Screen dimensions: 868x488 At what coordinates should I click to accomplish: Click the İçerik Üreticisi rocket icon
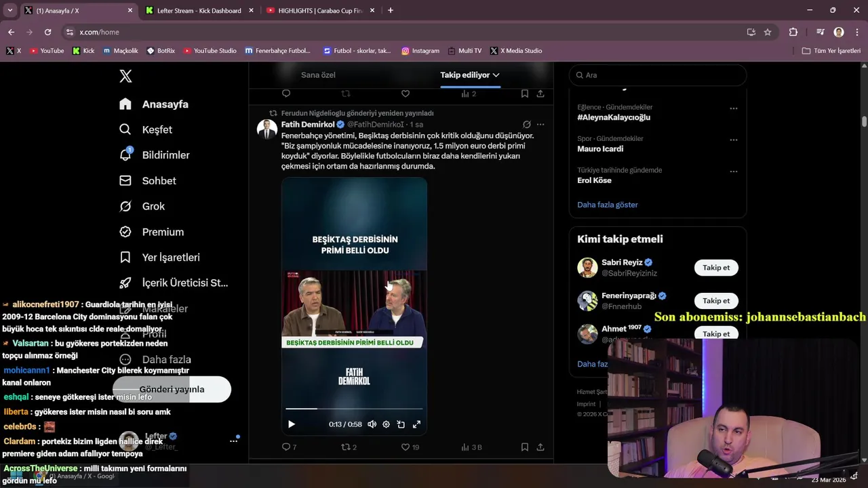(125, 283)
